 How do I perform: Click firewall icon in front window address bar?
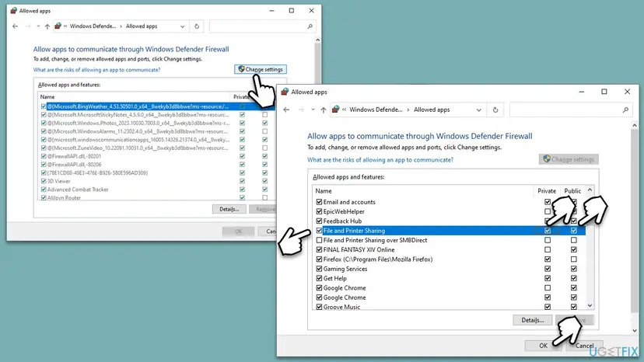(x=335, y=110)
